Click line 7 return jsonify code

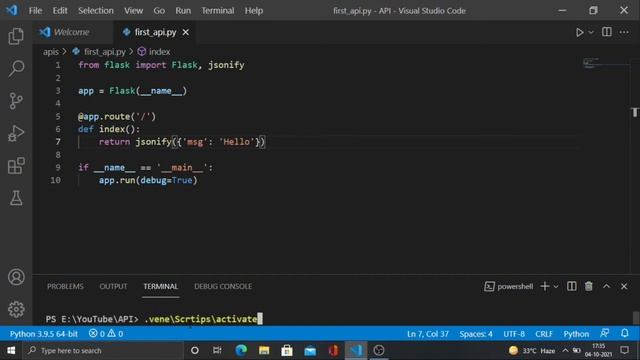point(182,142)
